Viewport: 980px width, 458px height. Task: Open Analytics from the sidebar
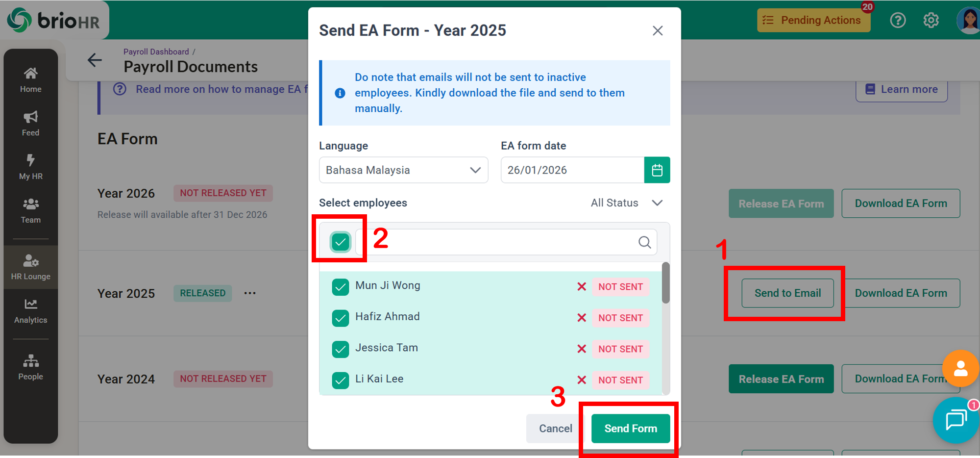30,311
